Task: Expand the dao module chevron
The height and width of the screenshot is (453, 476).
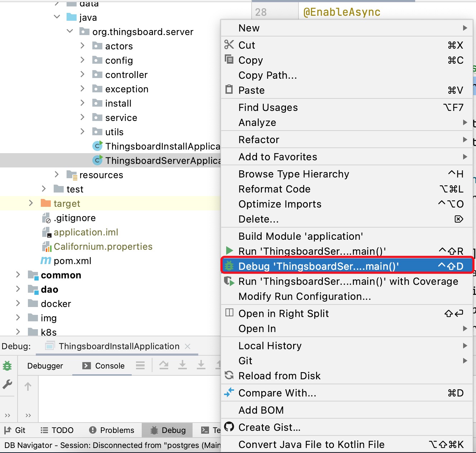Action: click(x=18, y=289)
